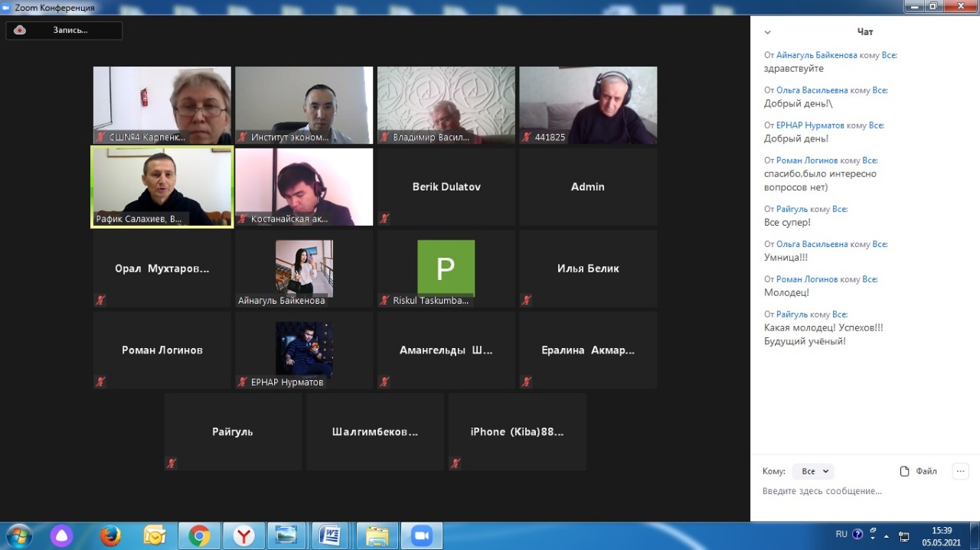Click the RU language indicator
Viewport: 980px width, 550px height.
(x=841, y=535)
